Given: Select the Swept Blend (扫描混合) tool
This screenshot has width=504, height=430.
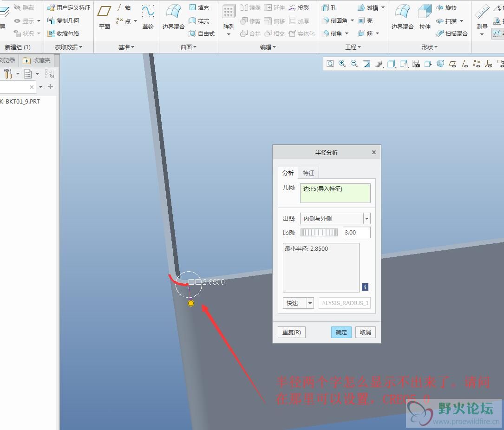Looking at the screenshot, I should tap(452, 33).
